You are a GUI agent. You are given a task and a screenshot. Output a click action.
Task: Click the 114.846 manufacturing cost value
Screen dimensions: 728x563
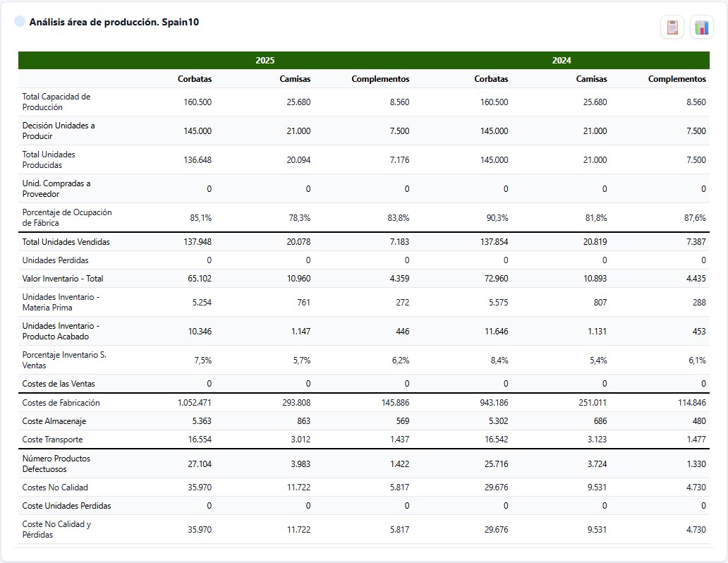click(x=692, y=403)
